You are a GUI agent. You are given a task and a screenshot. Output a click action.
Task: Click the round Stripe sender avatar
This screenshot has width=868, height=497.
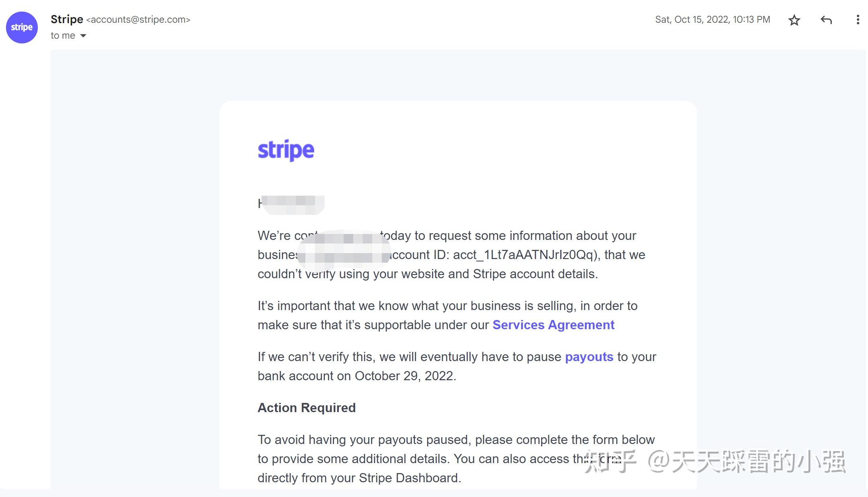[x=22, y=28]
